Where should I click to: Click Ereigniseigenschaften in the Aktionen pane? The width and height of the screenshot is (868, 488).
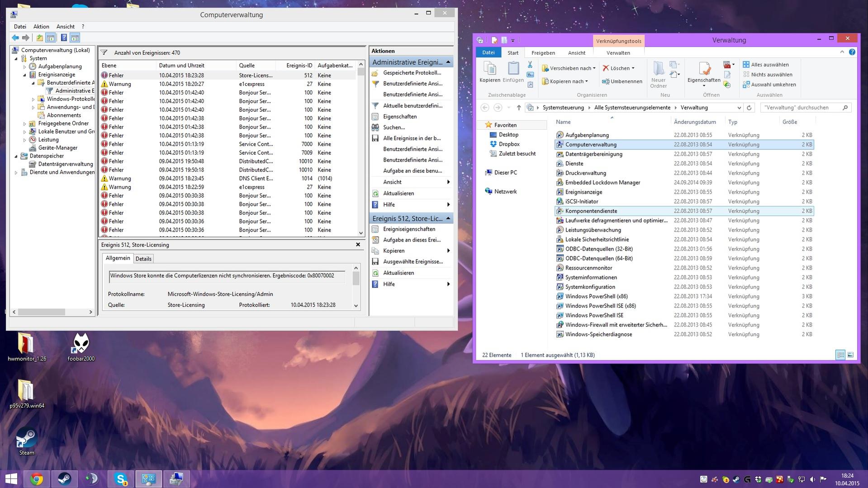point(409,229)
